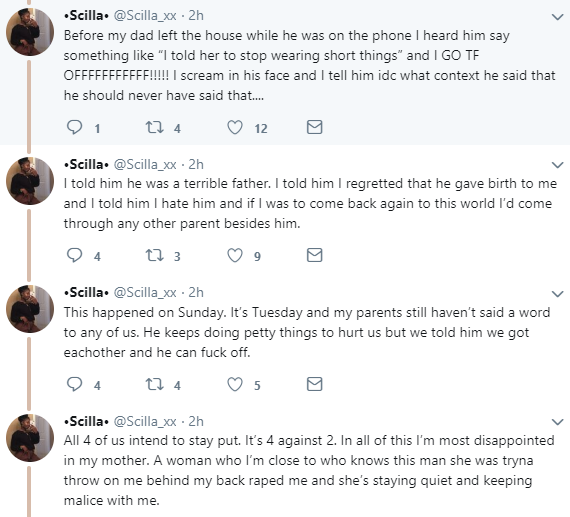This screenshot has width=570, height=517.
Task: Open chevron menu on "This happened on Sunday" tweet
Action: (557, 294)
